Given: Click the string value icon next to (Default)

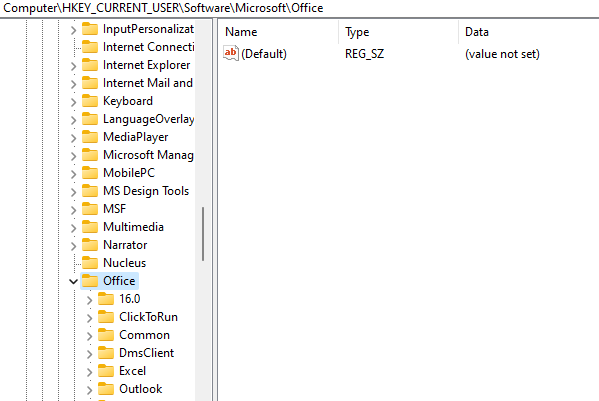Looking at the screenshot, I should click(231, 53).
